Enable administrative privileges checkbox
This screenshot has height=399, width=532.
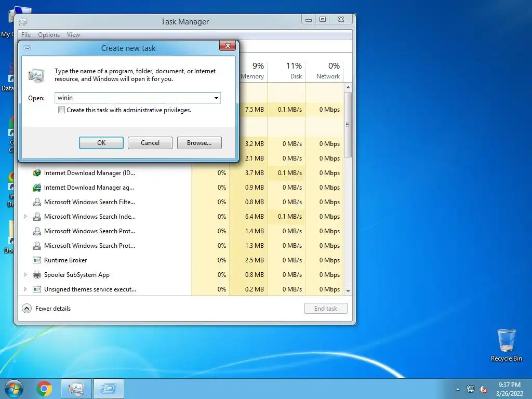click(x=61, y=110)
